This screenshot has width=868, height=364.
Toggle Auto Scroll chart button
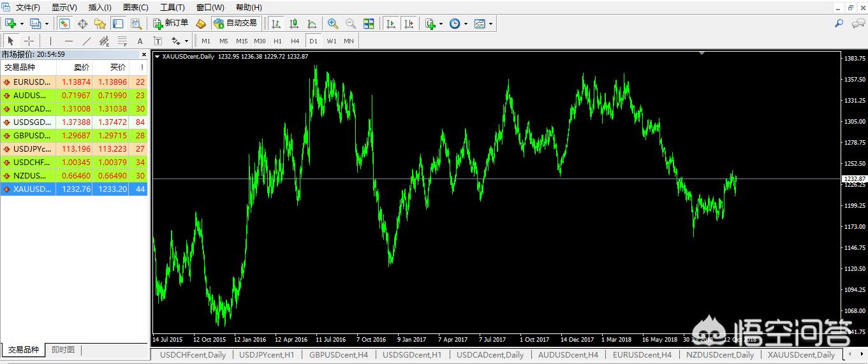point(391,24)
